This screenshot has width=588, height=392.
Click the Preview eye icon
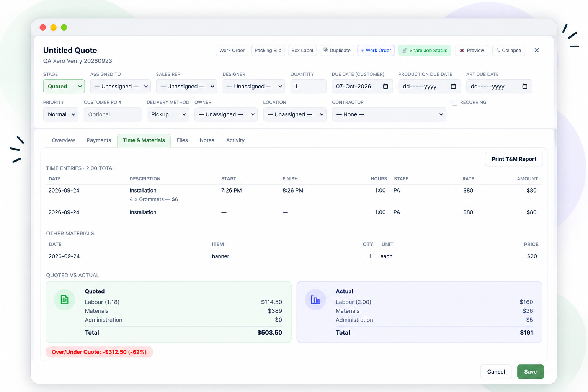click(462, 51)
